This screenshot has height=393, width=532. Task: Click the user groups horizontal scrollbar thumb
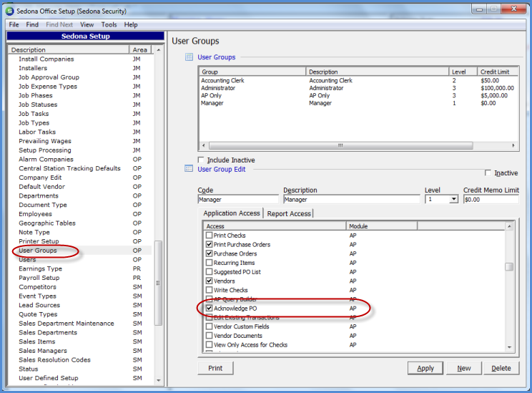pos(340,145)
